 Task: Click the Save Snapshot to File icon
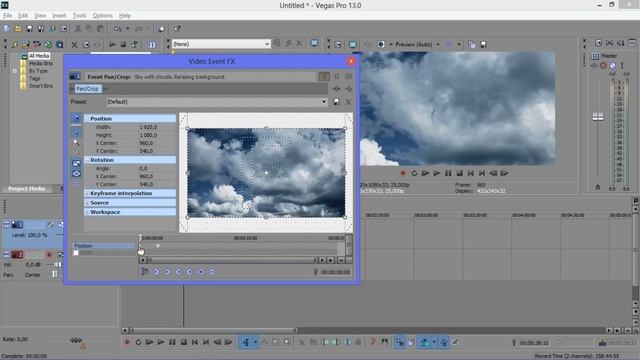tap(483, 44)
